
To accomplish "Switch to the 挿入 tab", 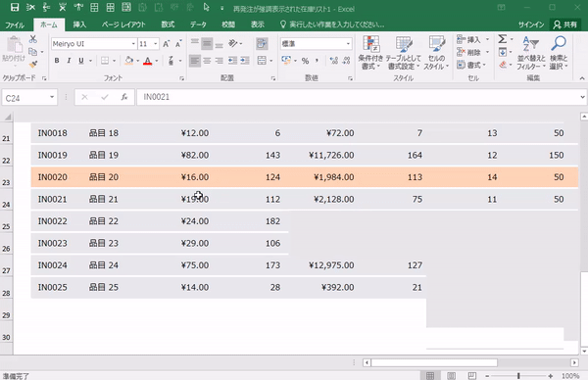I will click(79, 24).
